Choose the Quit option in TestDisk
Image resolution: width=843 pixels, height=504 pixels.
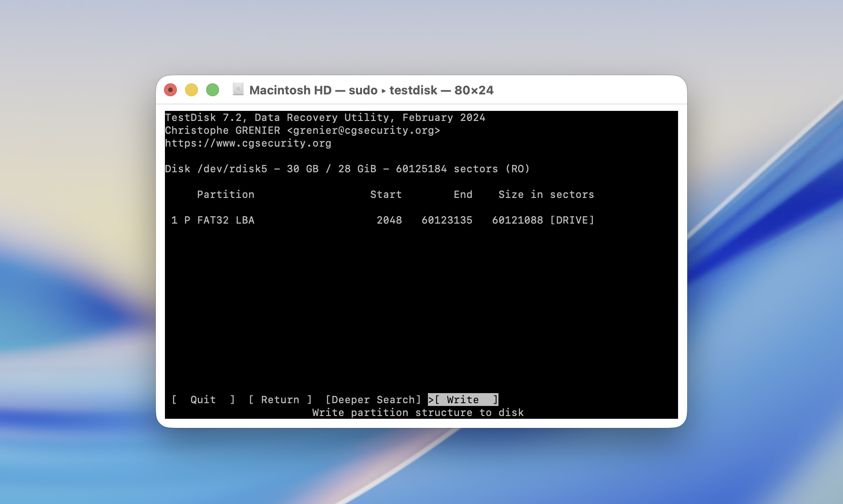203,400
